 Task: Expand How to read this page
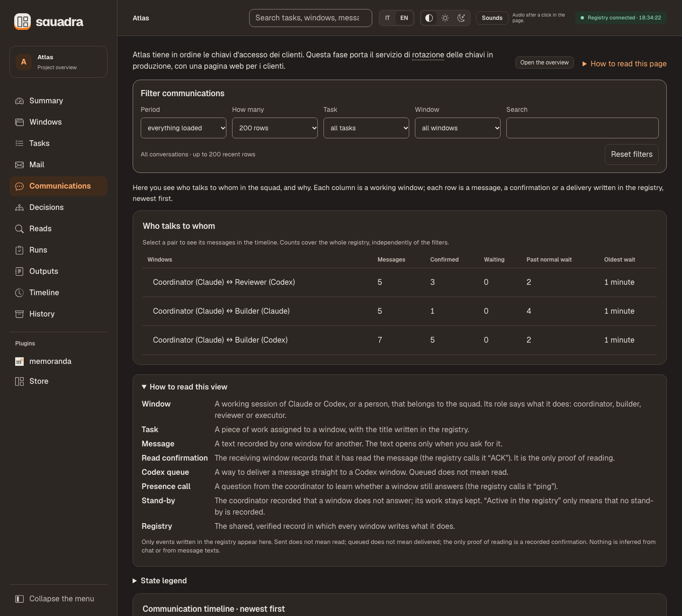pos(624,63)
